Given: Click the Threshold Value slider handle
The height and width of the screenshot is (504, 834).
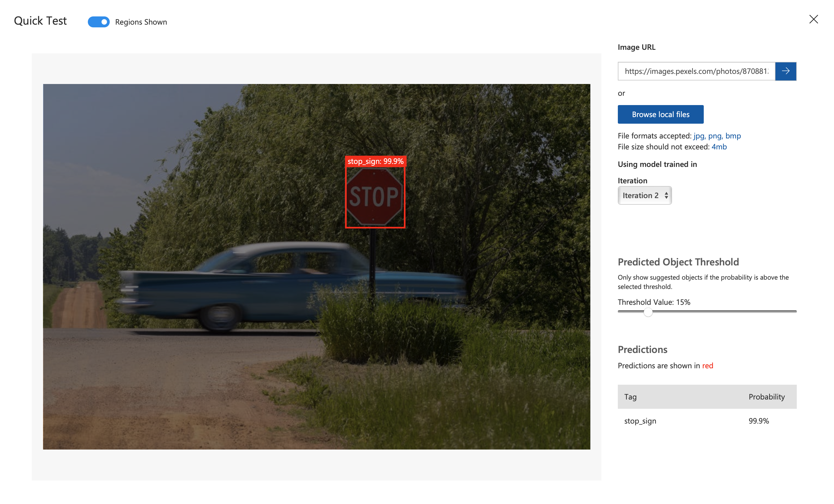Looking at the screenshot, I should coord(648,312).
